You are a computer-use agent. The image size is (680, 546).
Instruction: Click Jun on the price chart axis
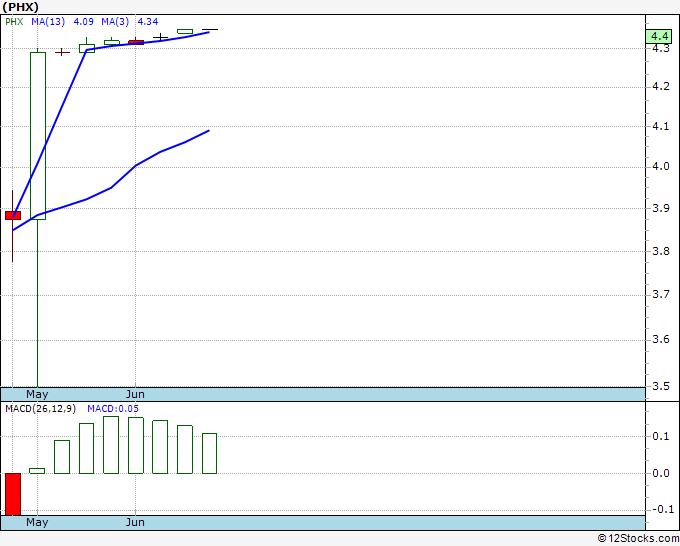(x=135, y=394)
